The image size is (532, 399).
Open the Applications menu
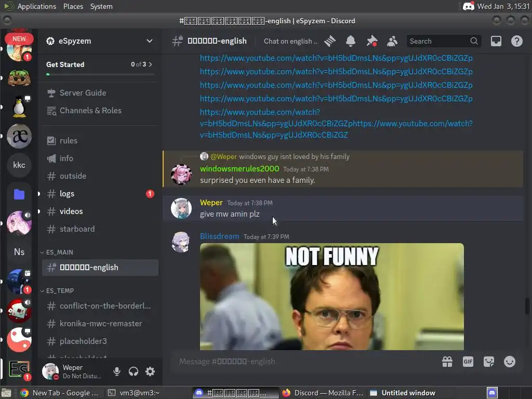coord(37,6)
